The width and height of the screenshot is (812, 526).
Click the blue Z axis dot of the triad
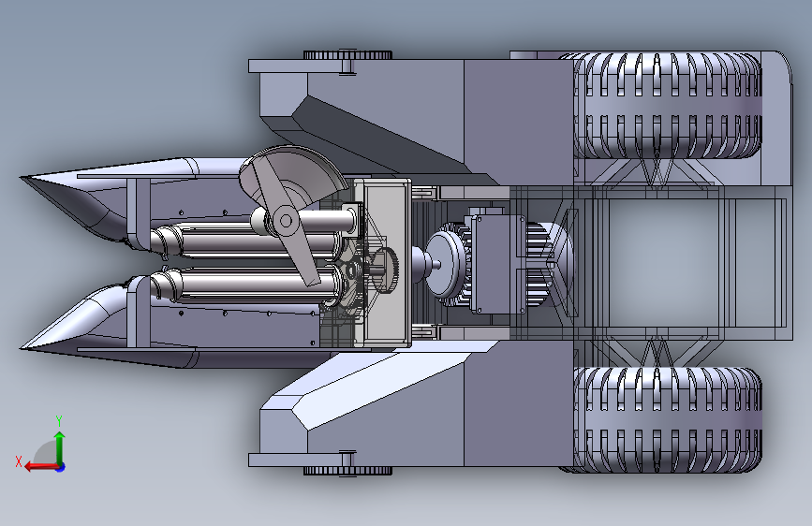61,467
